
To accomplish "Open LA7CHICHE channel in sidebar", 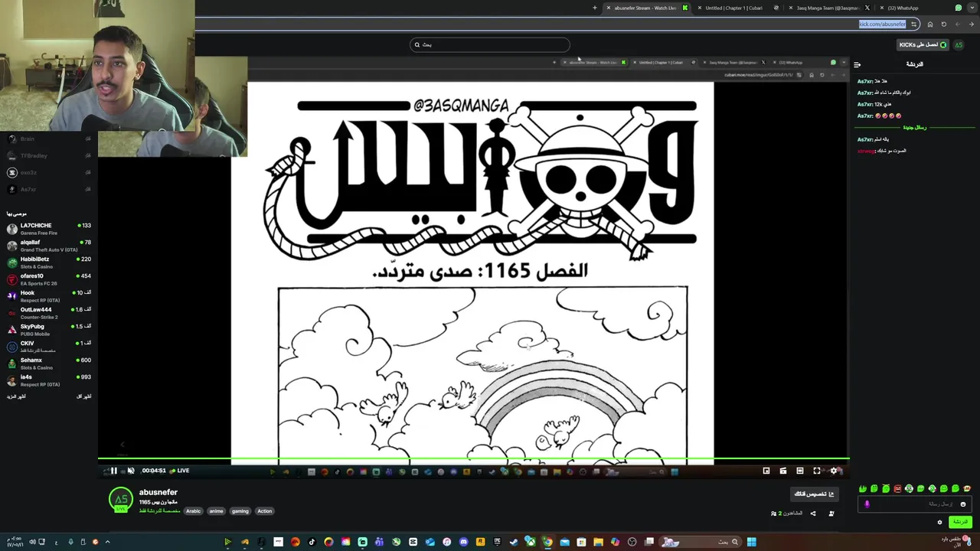I will pyautogui.click(x=49, y=229).
